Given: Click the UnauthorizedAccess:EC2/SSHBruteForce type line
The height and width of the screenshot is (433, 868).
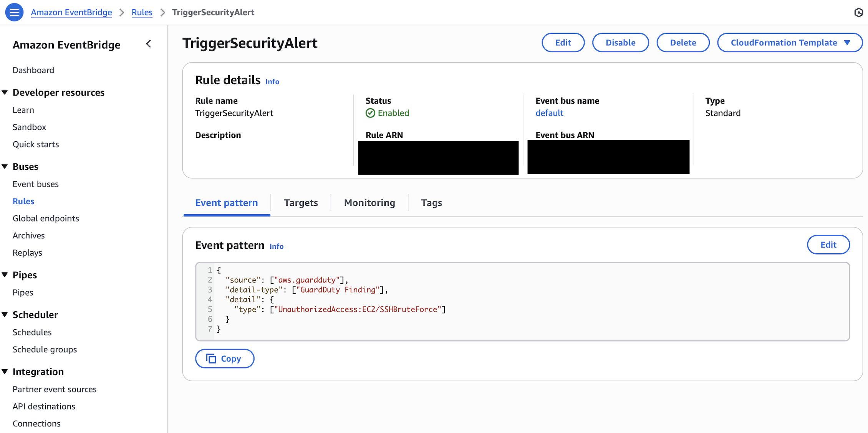Looking at the screenshot, I should pos(340,309).
